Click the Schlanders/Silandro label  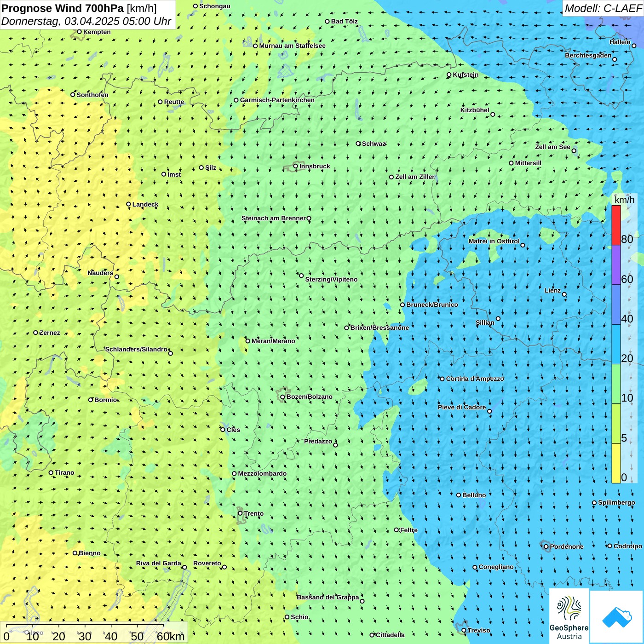click(x=136, y=349)
